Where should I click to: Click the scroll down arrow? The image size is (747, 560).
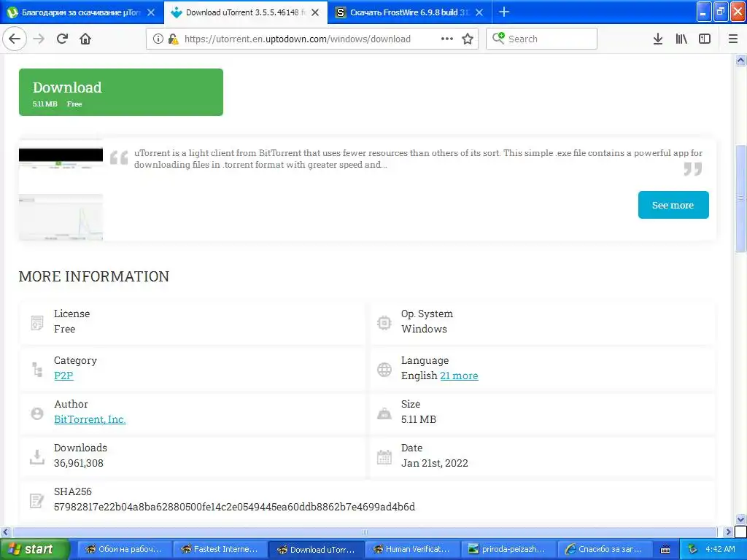pos(740,519)
